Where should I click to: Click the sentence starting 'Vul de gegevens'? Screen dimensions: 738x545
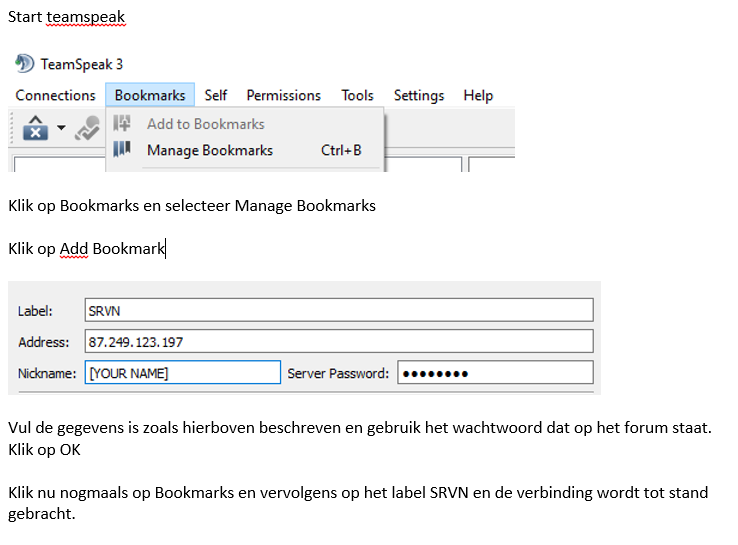360,428
